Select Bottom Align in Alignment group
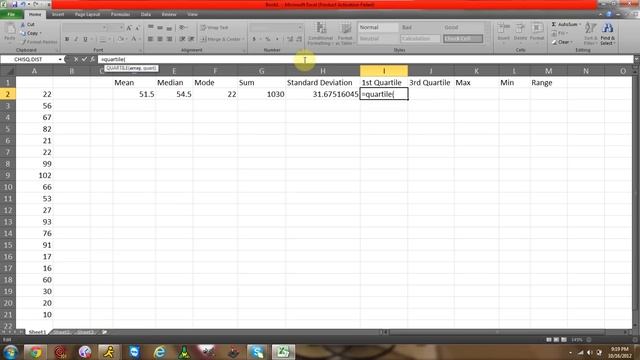Screen dimensions: 640x360 [x=169, y=28]
